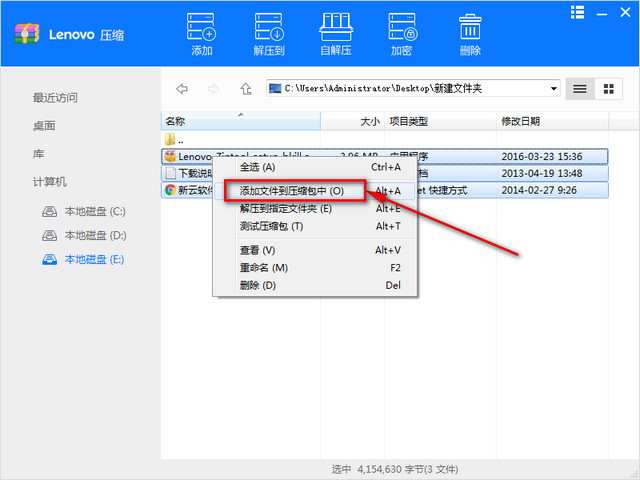This screenshot has height=480, width=640.
Task: Switch to list view mode
Action: [580, 89]
